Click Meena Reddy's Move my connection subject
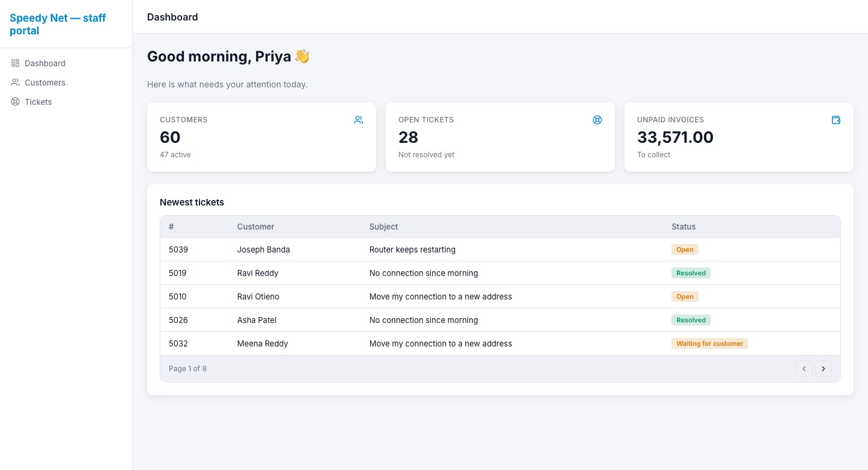 point(441,343)
